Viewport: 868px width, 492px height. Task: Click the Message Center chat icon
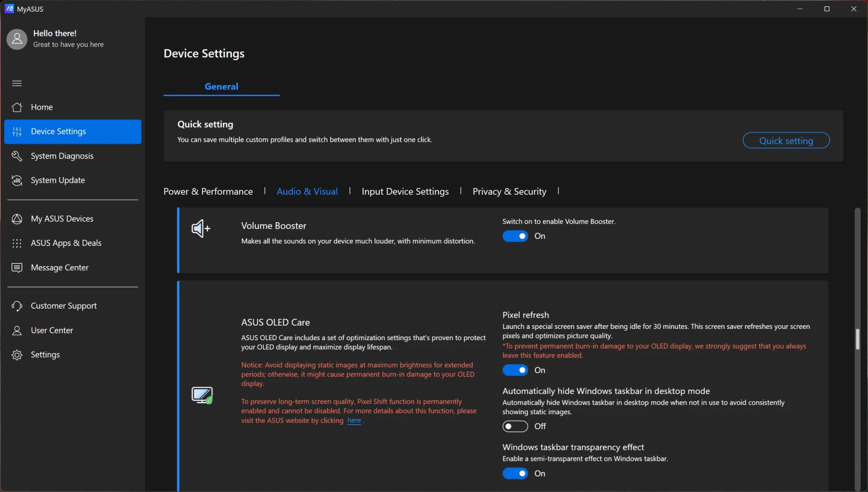[17, 267]
